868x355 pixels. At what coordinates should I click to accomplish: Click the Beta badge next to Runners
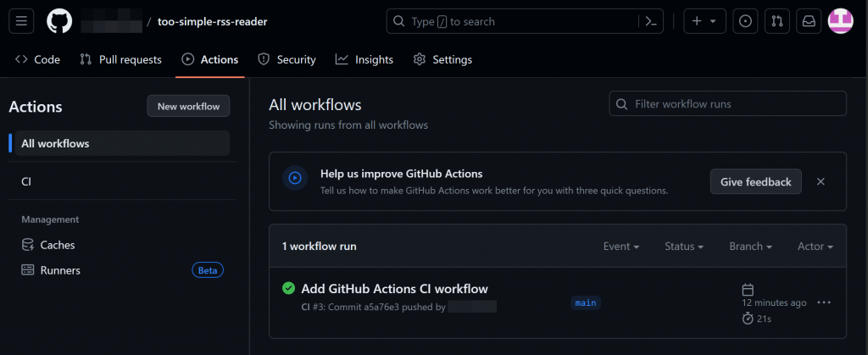point(208,270)
